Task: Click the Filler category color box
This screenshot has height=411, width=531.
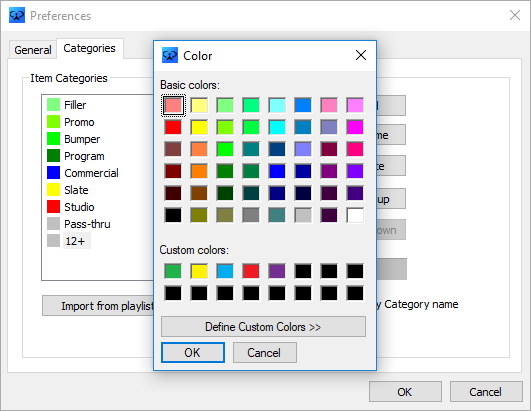Action: click(54, 105)
